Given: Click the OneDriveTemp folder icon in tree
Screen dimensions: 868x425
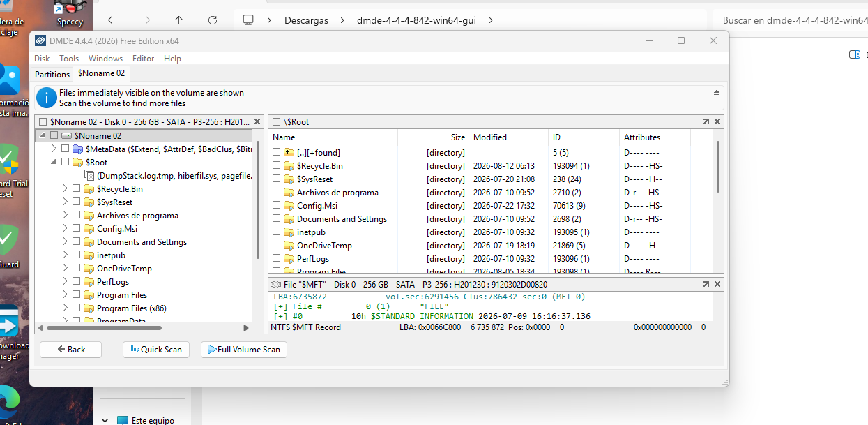Looking at the screenshot, I should point(89,268).
